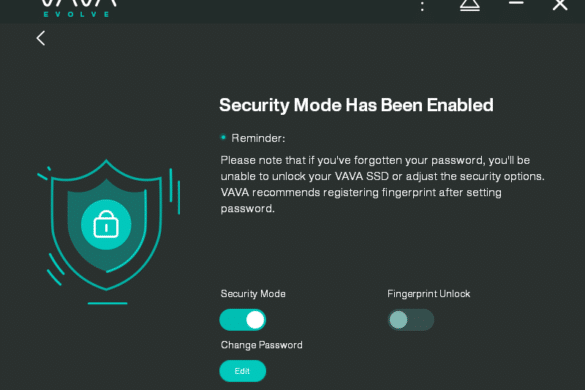Open the three-dot more options menu
The height and width of the screenshot is (390, 585).
tap(422, 6)
